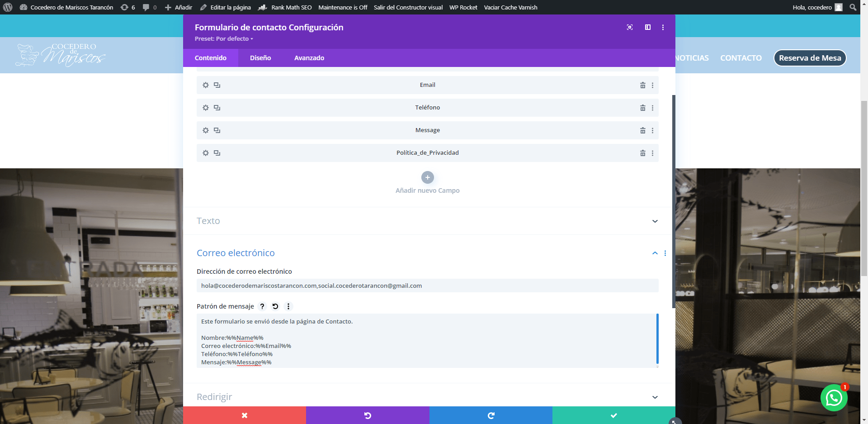Expand the Redirigir section

(427, 397)
